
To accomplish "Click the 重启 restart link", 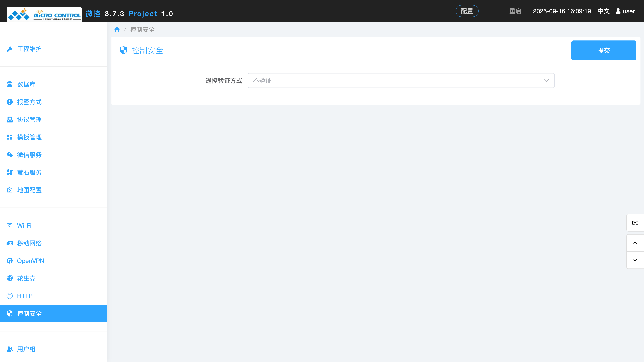I will pyautogui.click(x=515, y=11).
